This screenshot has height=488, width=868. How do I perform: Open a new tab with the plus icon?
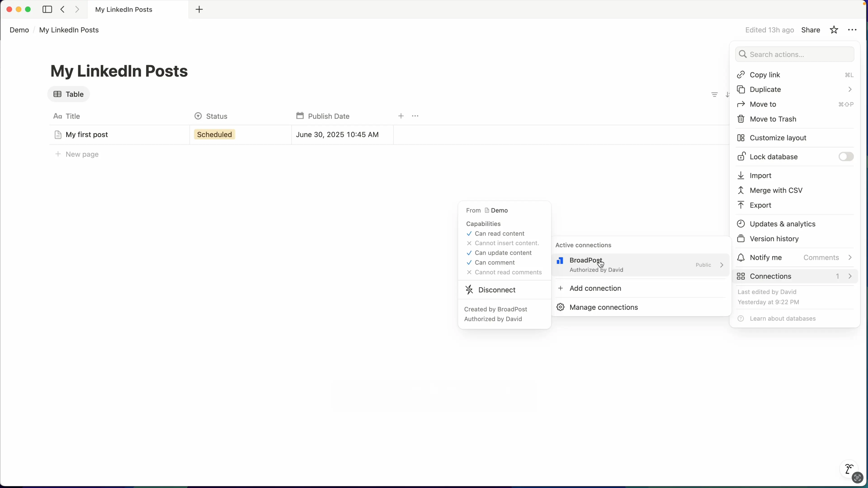(x=199, y=9)
